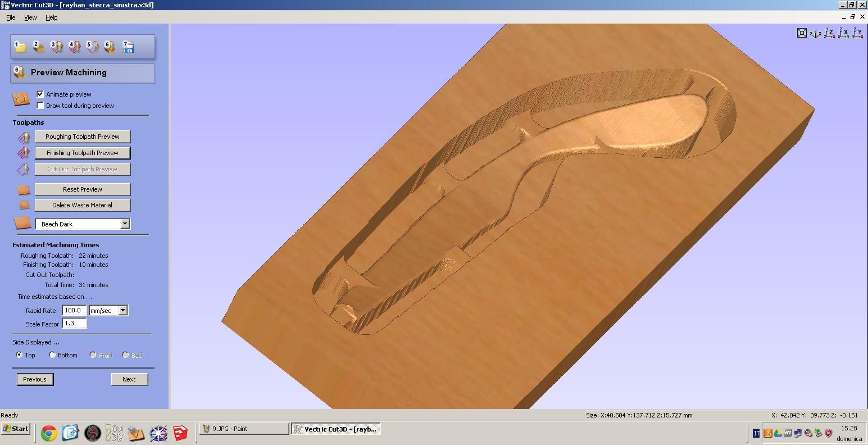
Task: Open the round black quick launch icon
Action: [93, 433]
